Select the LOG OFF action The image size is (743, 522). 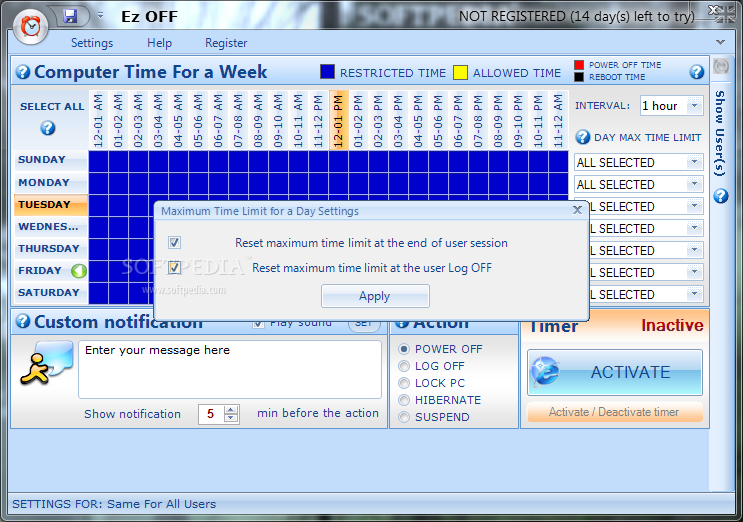[x=404, y=366]
